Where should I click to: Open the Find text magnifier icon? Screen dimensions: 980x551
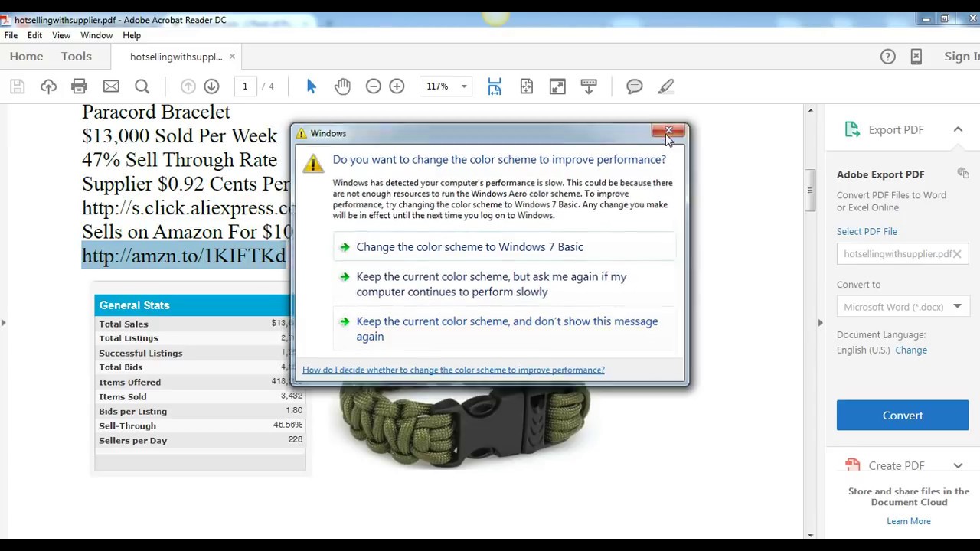(x=142, y=86)
